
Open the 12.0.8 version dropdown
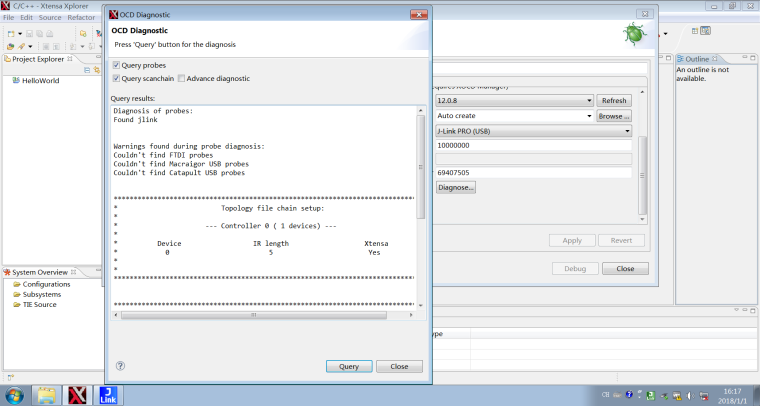[x=514, y=100]
